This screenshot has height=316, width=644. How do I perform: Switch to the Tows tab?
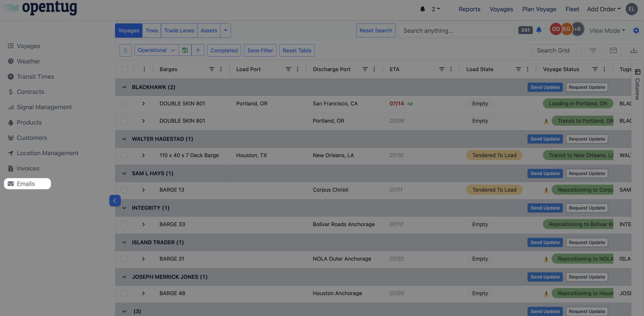(151, 30)
